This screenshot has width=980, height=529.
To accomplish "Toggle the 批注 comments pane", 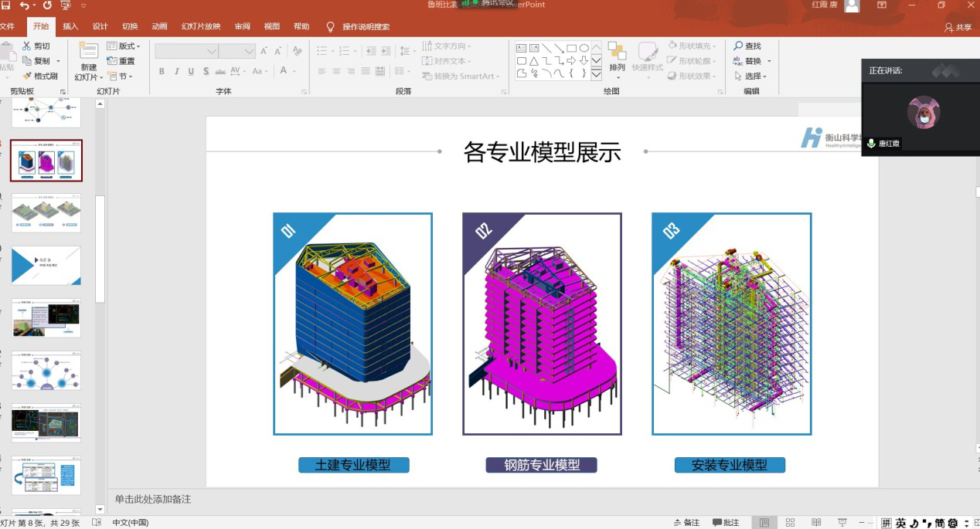I will click(726, 523).
